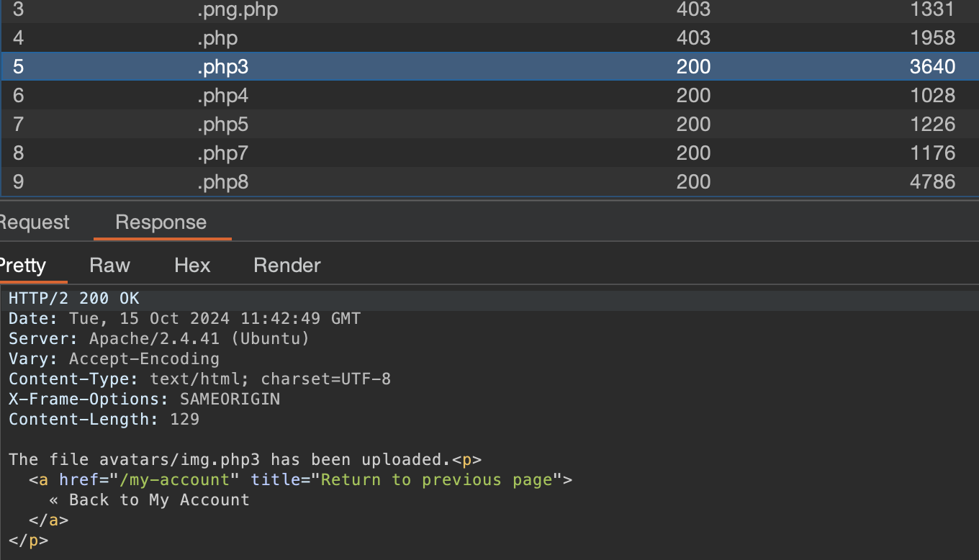This screenshot has width=979, height=560.
Task: Switch to the Raw view tab
Action: 109,266
